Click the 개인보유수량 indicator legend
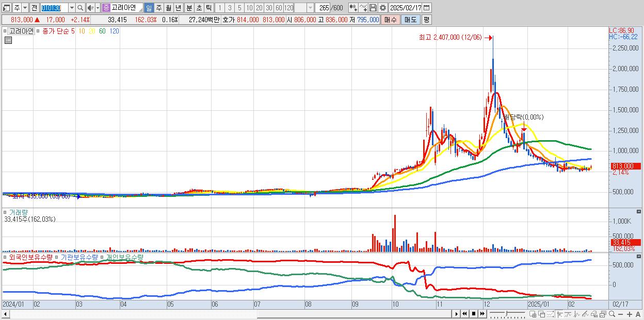644x320 pixels. [124, 257]
